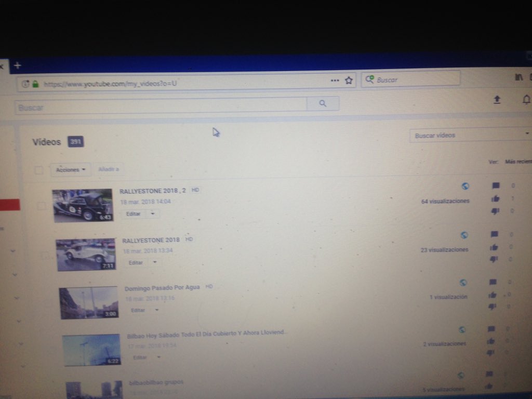This screenshot has width=532, height=399.
Task: Open Editar dropdown arrow for Bilbao Hoy Sábado video
Action: tap(159, 357)
